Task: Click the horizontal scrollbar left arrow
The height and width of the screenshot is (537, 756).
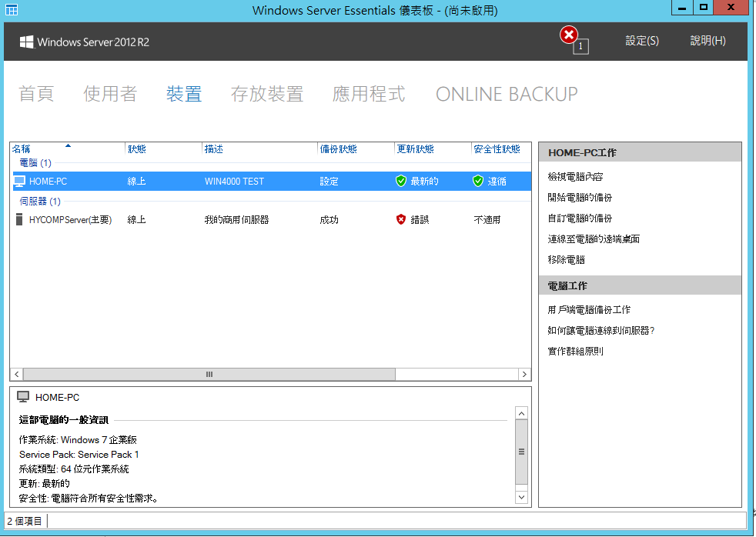Action: [x=16, y=374]
